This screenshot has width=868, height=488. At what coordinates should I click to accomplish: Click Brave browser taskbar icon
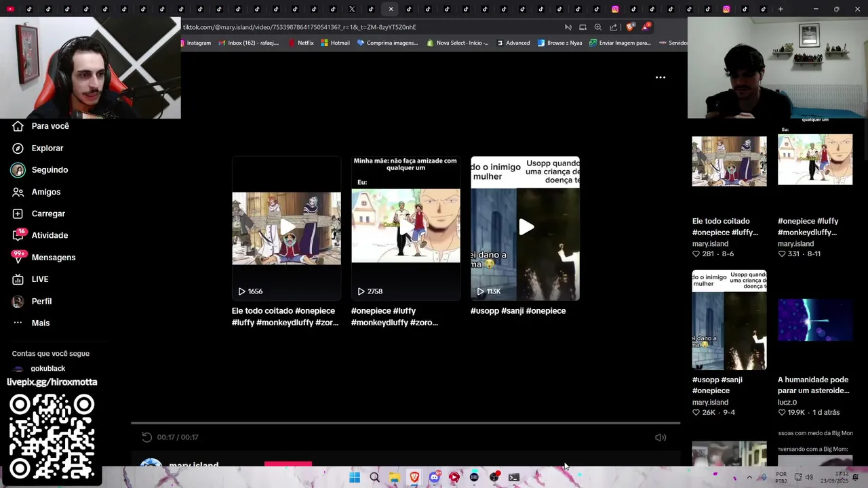coord(414,477)
